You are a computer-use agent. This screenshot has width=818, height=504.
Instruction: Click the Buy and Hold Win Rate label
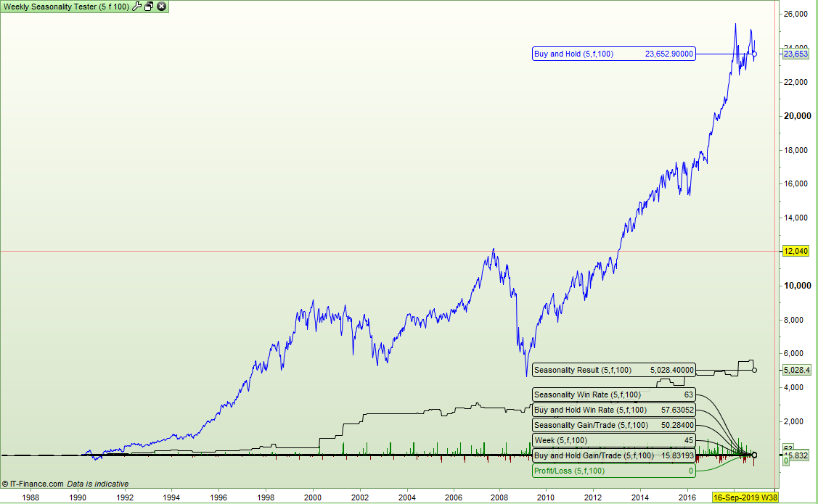click(x=612, y=410)
